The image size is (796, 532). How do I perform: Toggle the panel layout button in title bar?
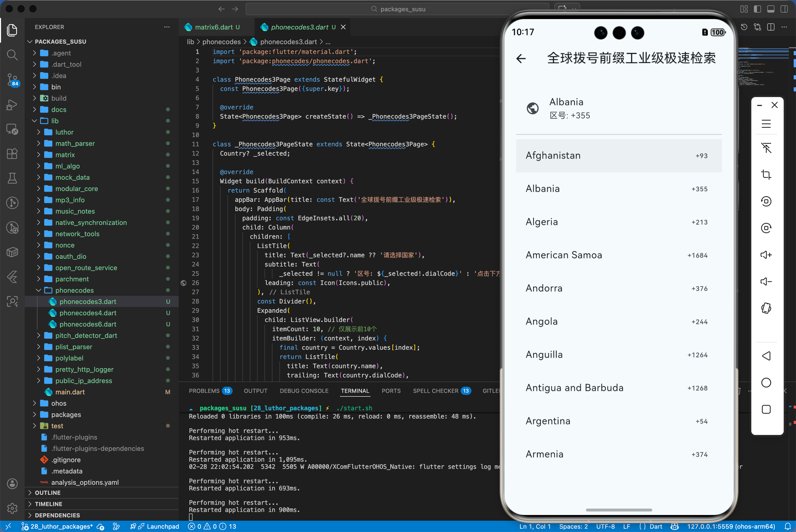tap(771, 9)
